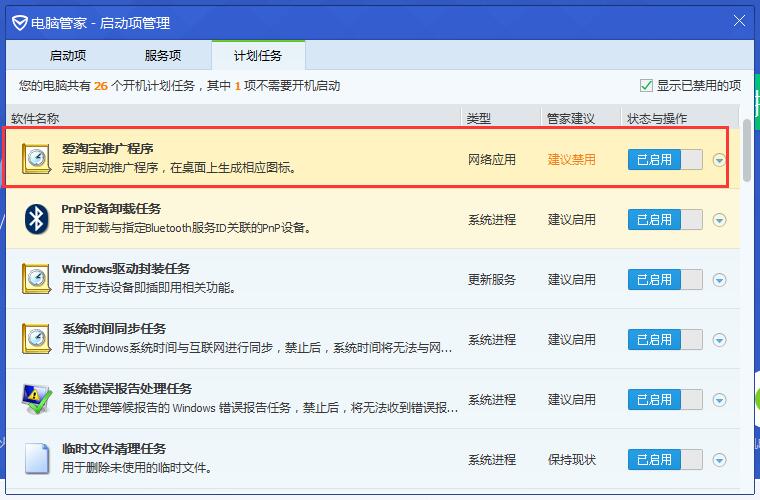Expand the dropdown arrow for Windows驱动封装任务
The image size is (760, 500).
(x=719, y=280)
